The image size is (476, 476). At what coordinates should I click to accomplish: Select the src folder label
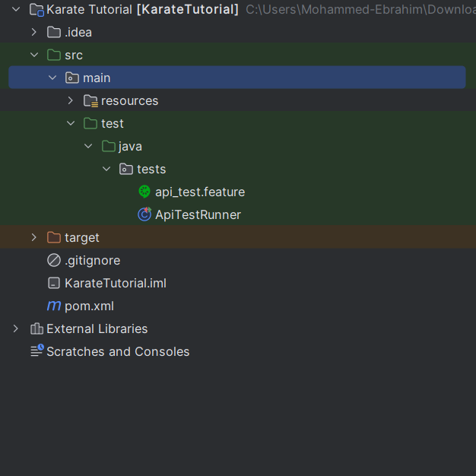(x=74, y=56)
